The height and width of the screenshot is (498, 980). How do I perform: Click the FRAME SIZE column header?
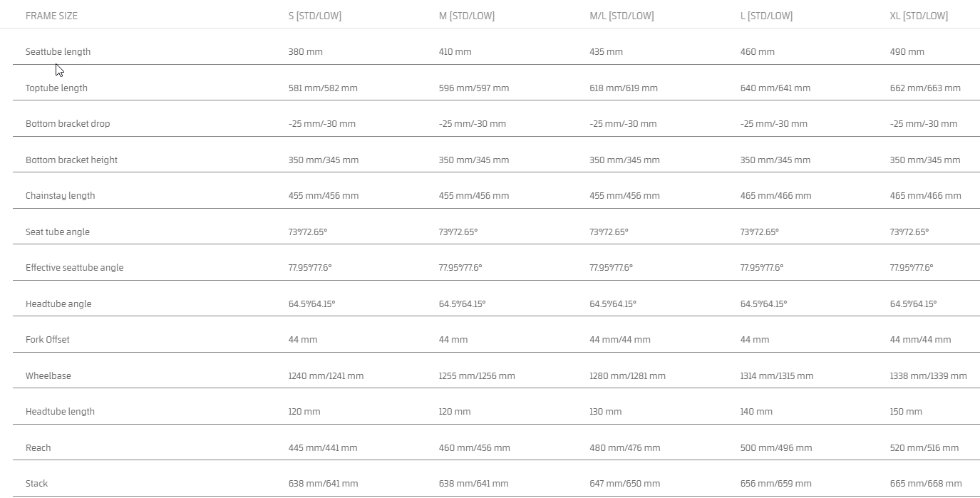tap(51, 16)
